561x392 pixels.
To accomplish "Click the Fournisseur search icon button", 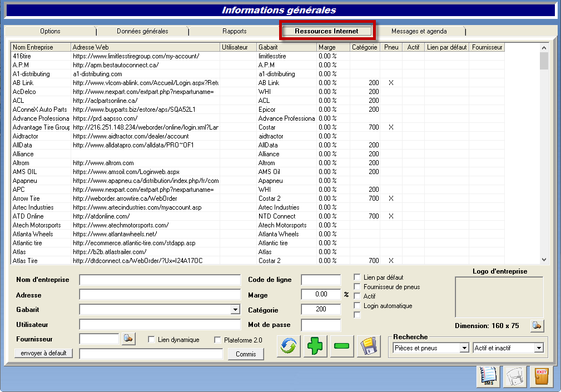I will pyautogui.click(x=128, y=339).
